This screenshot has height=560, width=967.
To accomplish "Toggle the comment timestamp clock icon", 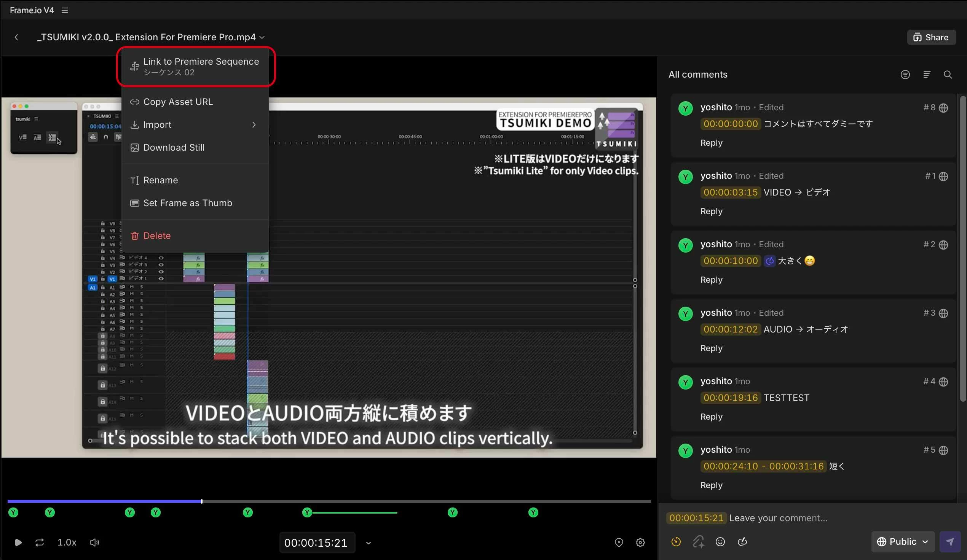I will [x=676, y=542].
